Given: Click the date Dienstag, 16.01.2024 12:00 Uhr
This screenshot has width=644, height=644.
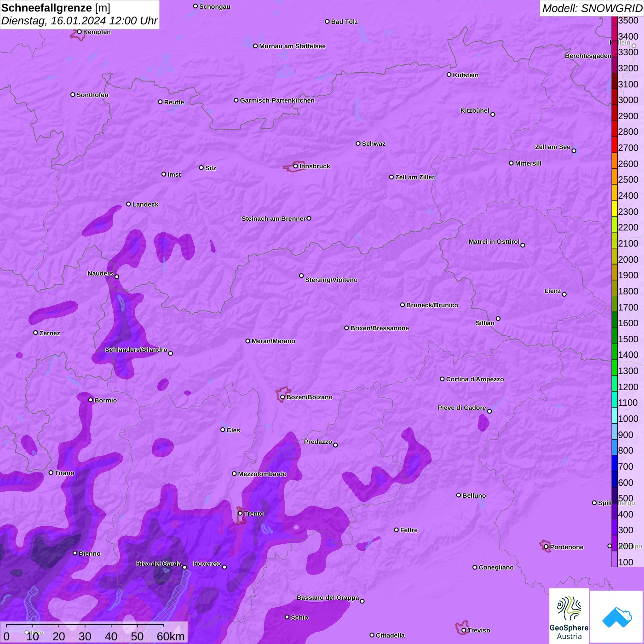Looking at the screenshot, I should pos(79,21).
